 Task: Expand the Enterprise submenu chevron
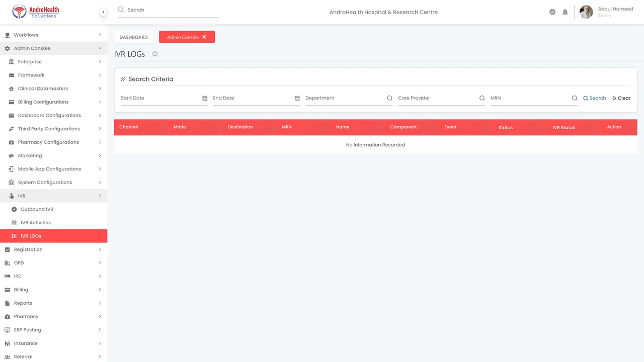[100, 62]
